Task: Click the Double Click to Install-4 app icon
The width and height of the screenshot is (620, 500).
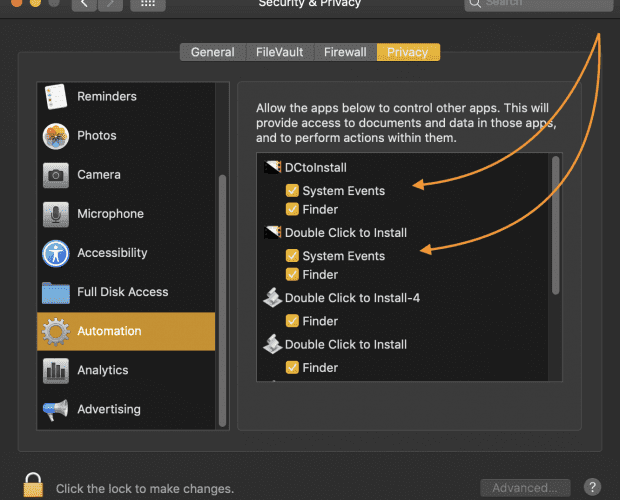Action: (x=273, y=298)
